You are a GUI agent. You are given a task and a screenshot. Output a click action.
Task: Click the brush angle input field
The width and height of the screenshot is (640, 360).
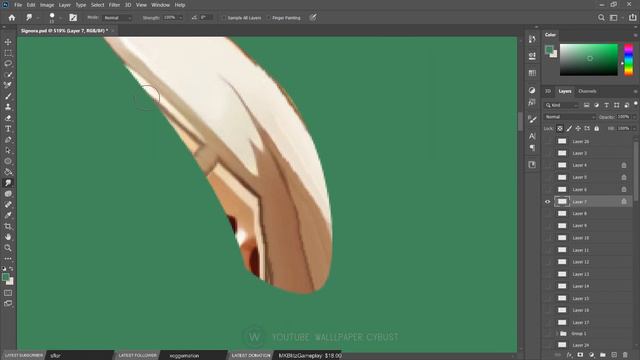[206, 18]
